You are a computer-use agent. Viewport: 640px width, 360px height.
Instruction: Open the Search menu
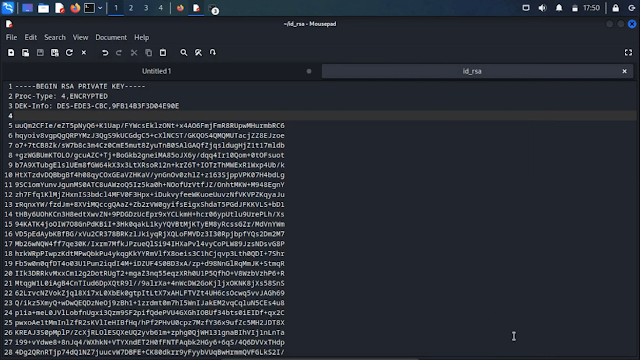55,37
